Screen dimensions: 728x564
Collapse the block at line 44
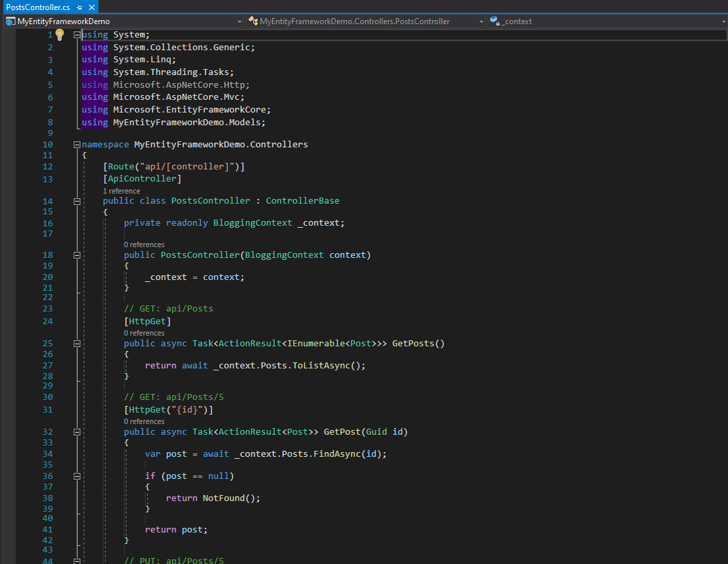pyautogui.click(x=77, y=561)
